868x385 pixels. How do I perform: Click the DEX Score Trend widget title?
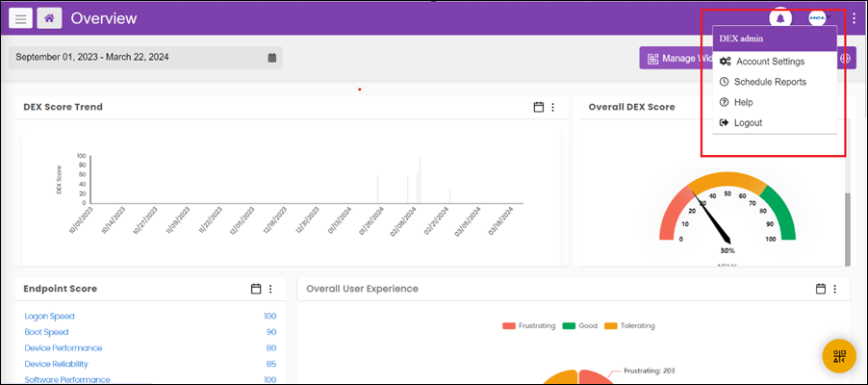[x=64, y=107]
